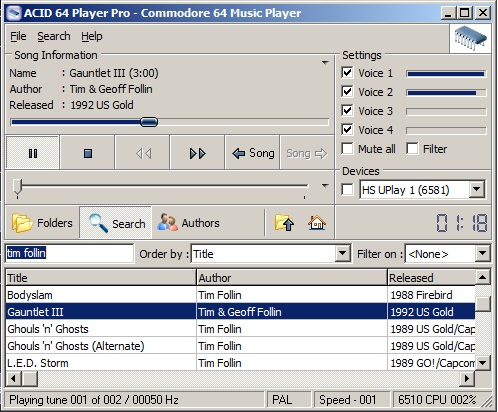
Task: Sort the list by the Released column
Action: tap(432, 278)
